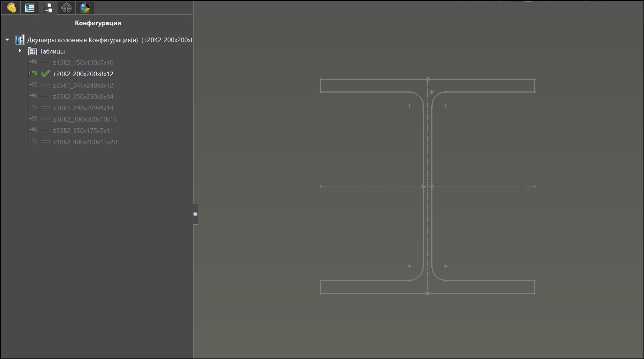644x359 pixels.
Task: Select the Таблицы tree item
Action: 52,51
